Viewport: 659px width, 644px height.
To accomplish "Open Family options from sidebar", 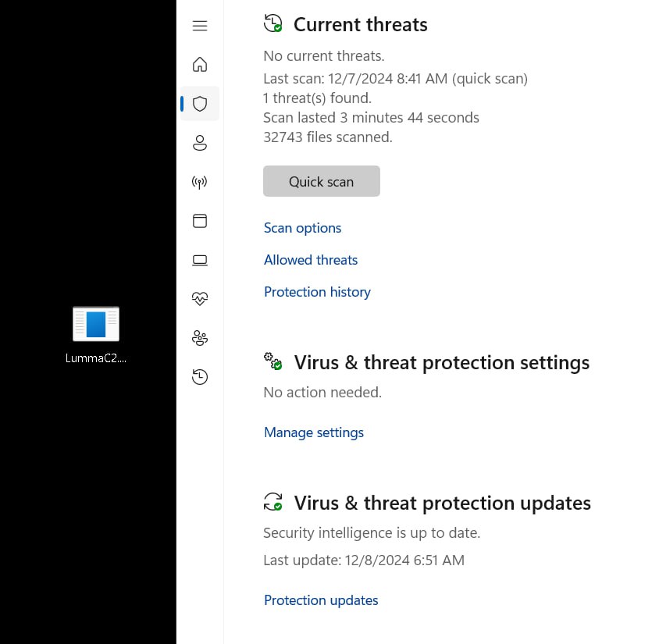I will 200,338.
